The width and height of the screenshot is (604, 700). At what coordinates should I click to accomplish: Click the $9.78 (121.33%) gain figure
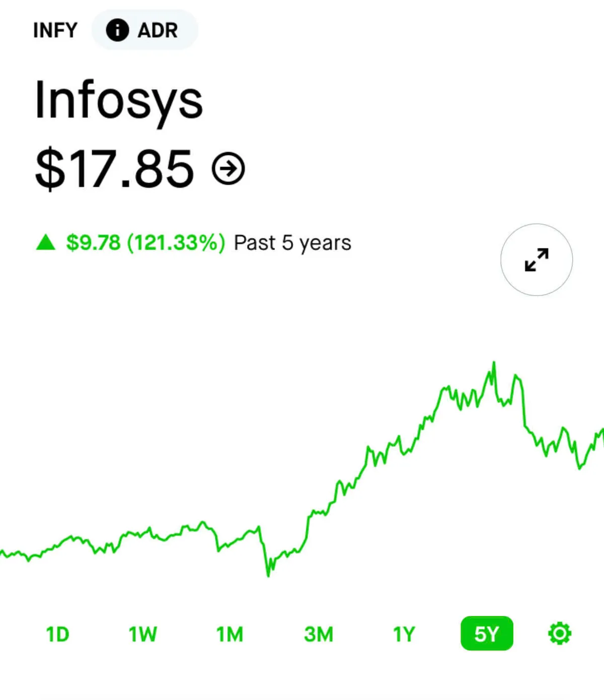pos(145,243)
